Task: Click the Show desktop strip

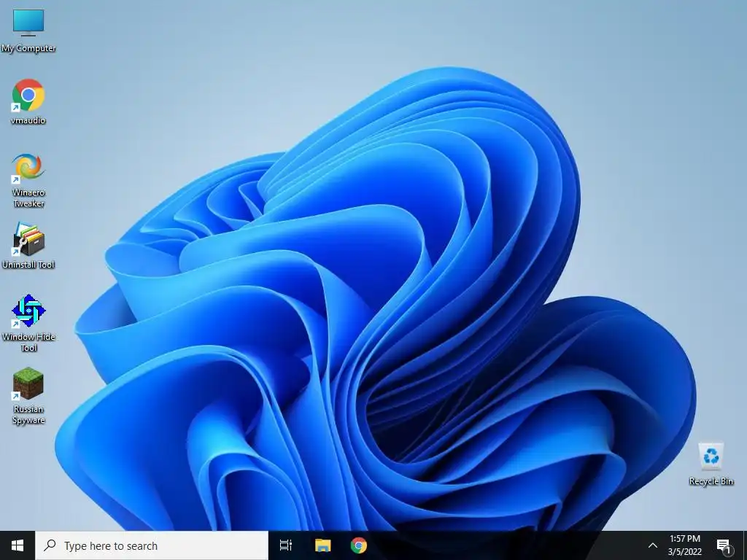Action: click(745, 545)
